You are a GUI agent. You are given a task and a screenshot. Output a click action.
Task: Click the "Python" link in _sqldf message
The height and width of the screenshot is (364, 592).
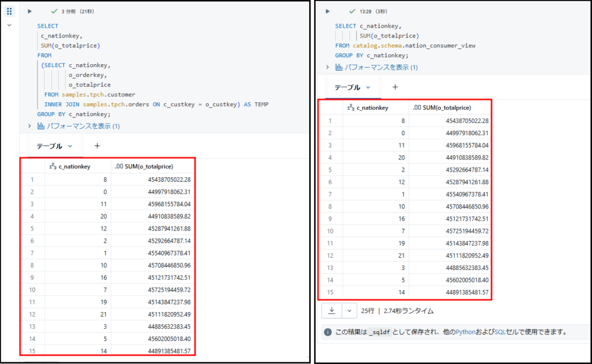coord(465,332)
